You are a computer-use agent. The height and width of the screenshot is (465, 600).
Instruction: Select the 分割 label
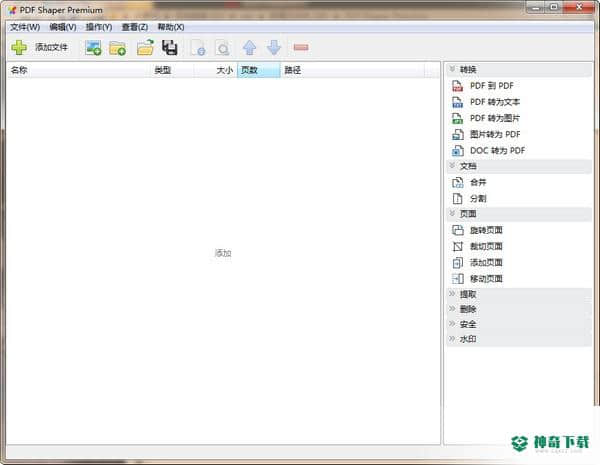[478, 199]
